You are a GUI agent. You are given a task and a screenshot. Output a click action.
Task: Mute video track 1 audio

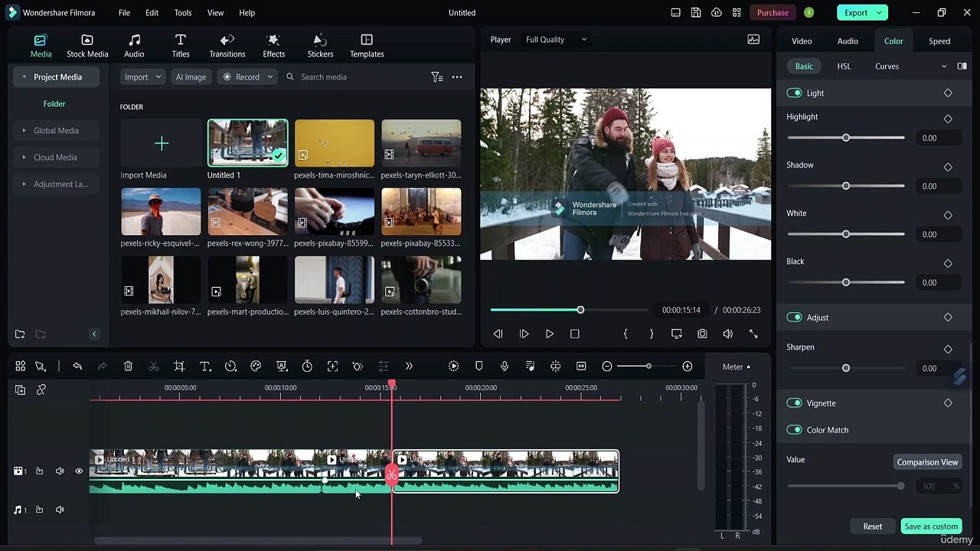click(x=60, y=471)
